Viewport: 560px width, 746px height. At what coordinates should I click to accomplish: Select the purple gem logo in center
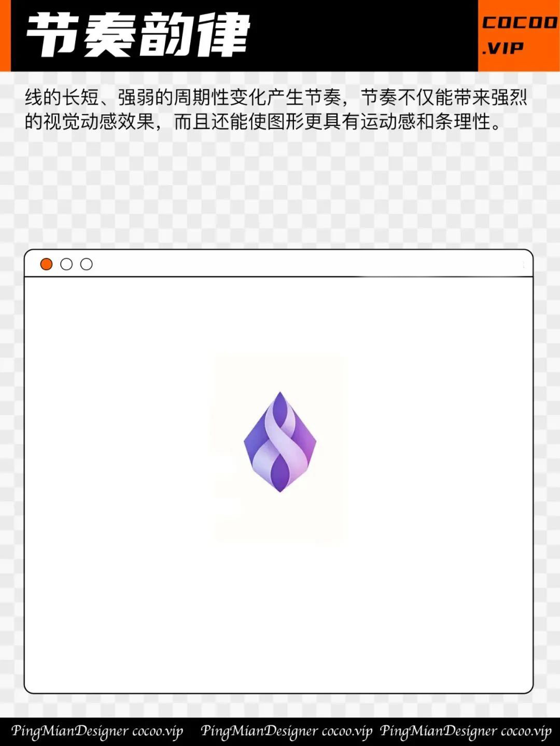(280, 442)
